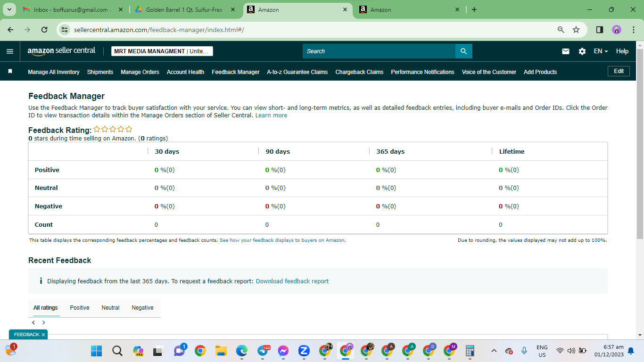Open Feedback Manager in the navigation bar
This screenshot has height=362, width=644.
point(236,72)
